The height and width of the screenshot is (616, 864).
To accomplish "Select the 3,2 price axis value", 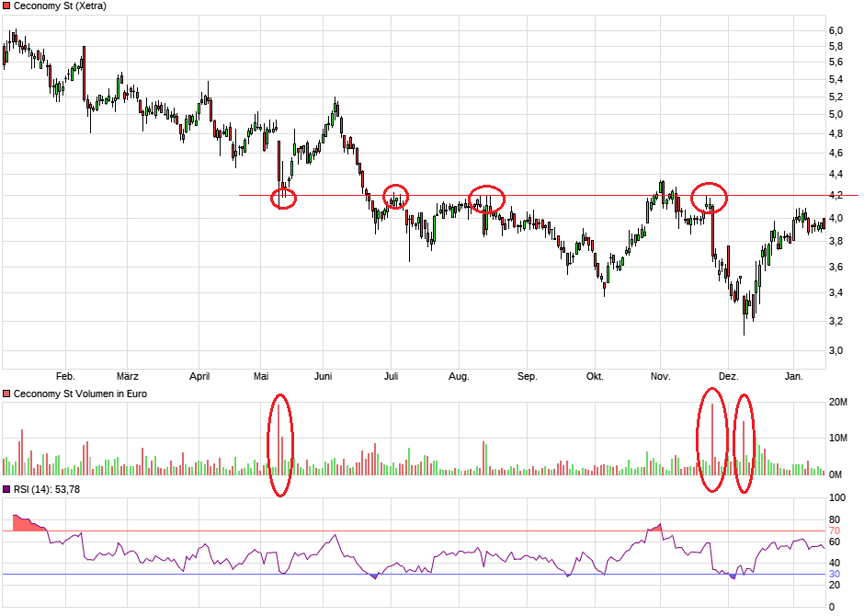I will coord(836,321).
